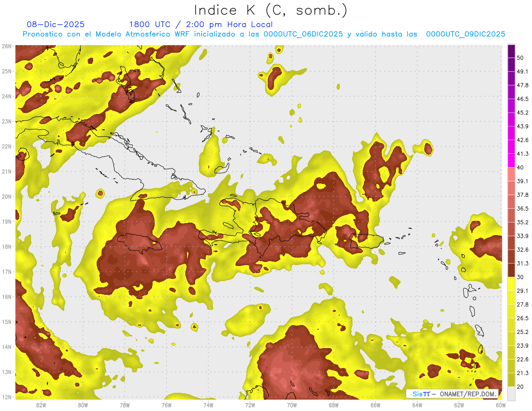
Task: Click the 20N latitude label
Action: point(6,196)
